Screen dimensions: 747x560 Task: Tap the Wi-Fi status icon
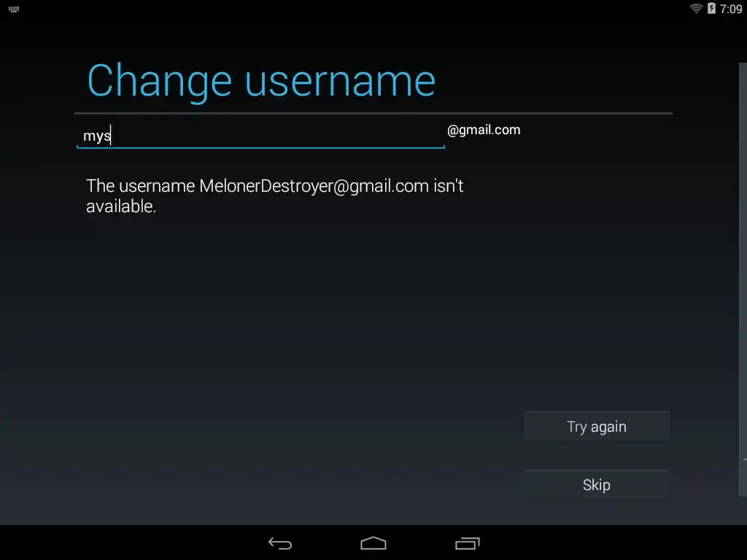[696, 8]
